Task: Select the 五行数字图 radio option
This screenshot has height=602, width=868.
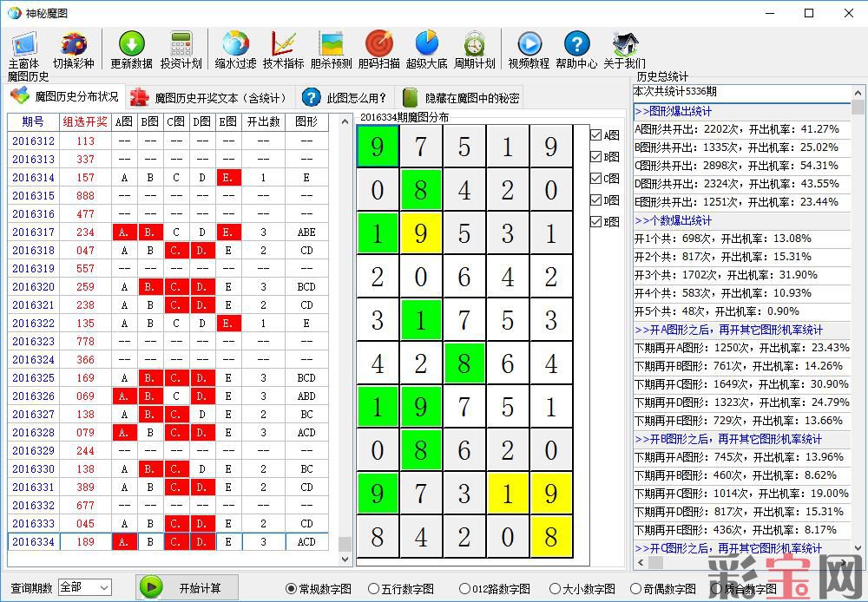Action: 373,589
